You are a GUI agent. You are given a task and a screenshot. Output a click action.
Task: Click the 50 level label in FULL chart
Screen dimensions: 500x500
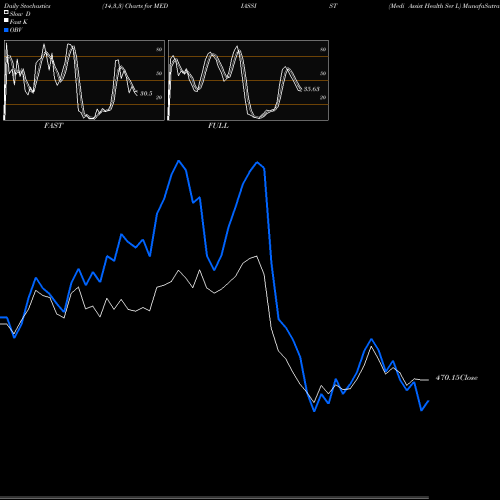[323, 73]
